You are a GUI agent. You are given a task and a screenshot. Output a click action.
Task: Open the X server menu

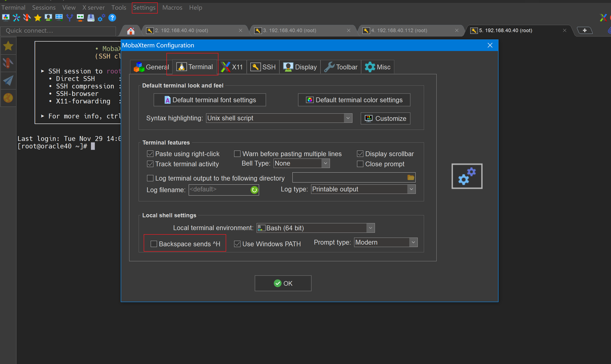[94, 7]
